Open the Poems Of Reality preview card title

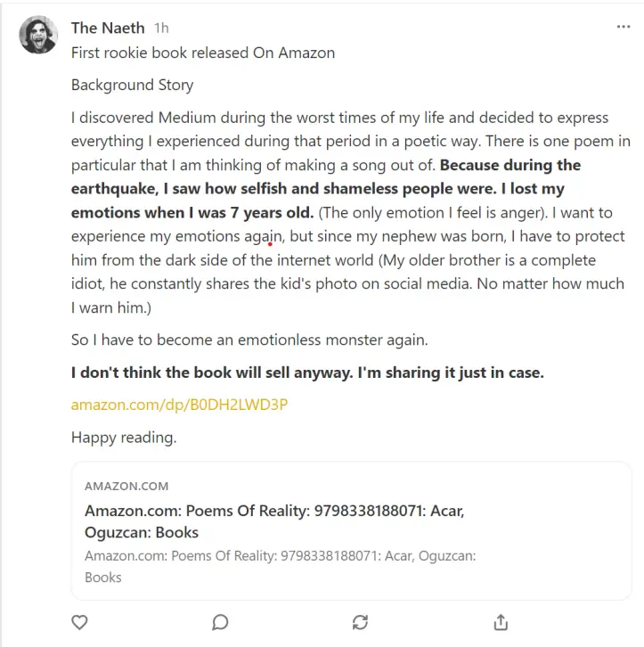coord(274,521)
